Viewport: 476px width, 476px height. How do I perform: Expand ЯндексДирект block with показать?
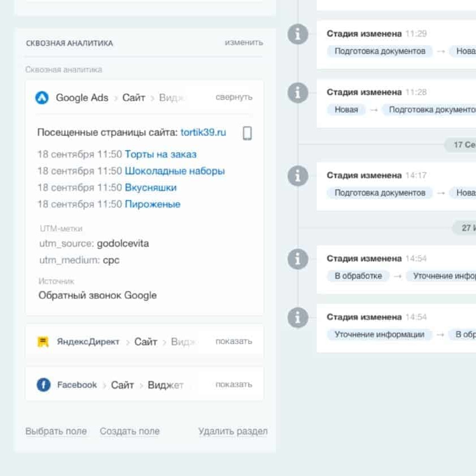click(x=233, y=342)
